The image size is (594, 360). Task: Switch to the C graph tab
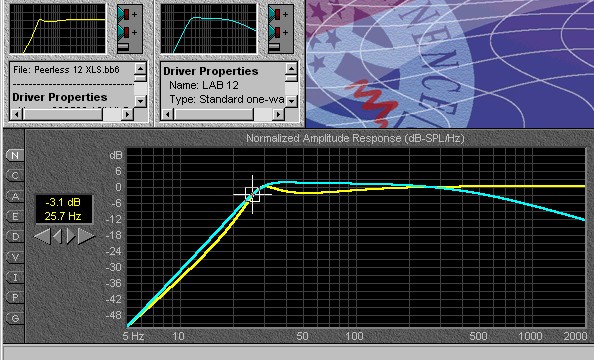(x=15, y=176)
